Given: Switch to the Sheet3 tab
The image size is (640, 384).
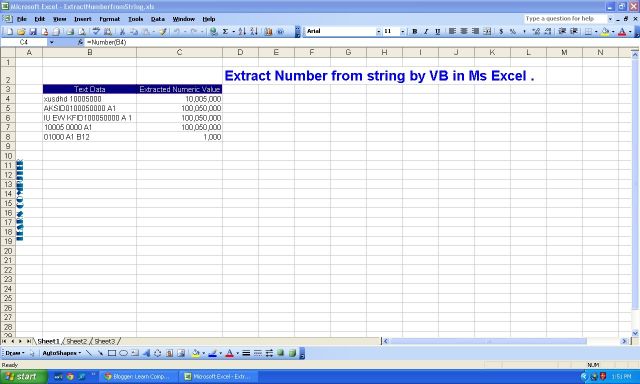Looking at the screenshot, I should point(105,341).
